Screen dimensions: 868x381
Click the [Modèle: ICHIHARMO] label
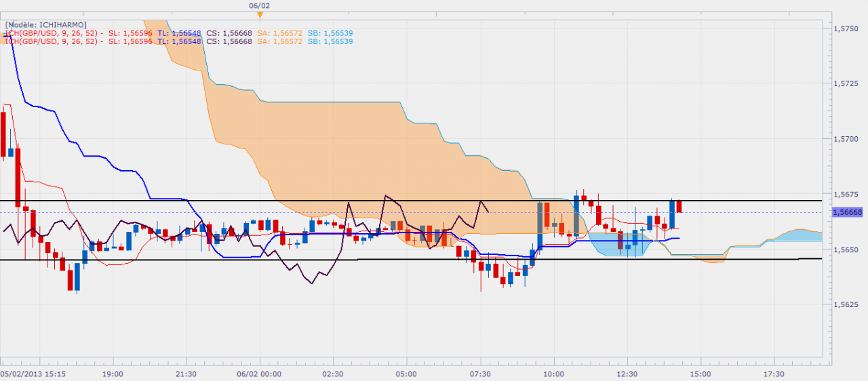coord(45,24)
